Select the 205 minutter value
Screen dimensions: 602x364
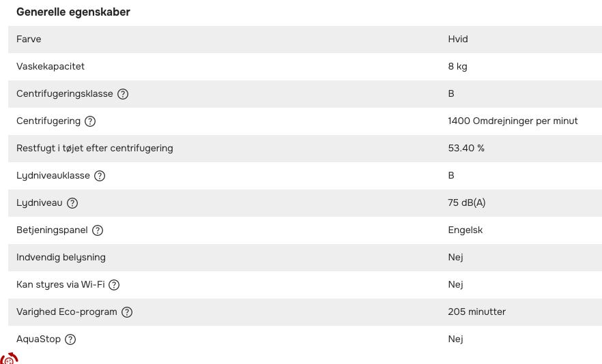pyautogui.click(x=477, y=312)
